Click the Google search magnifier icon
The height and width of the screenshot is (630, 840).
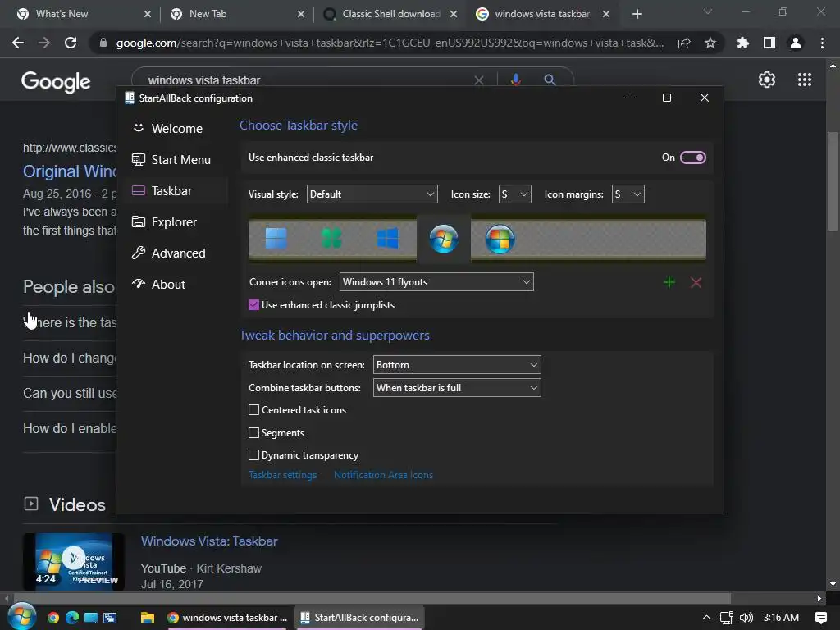point(550,80)
